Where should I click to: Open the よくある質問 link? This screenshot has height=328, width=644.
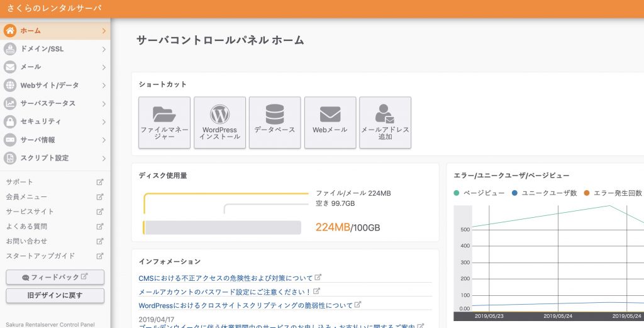(26, 226)
